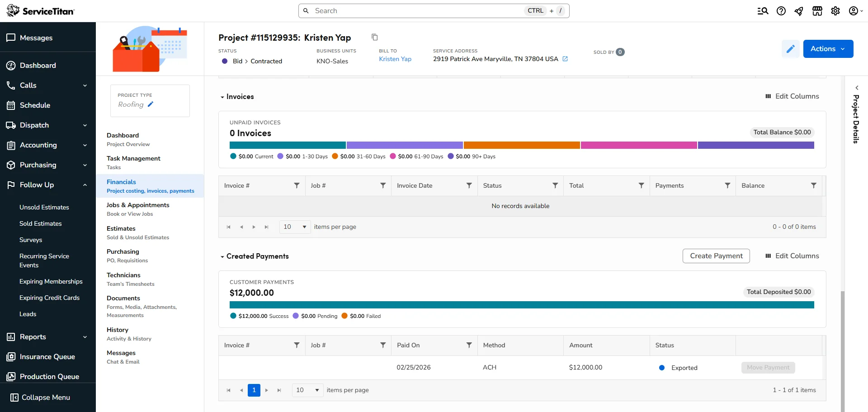
Task: Open the Kristen Yap bill-to link
Action: [x=394, y=59]
